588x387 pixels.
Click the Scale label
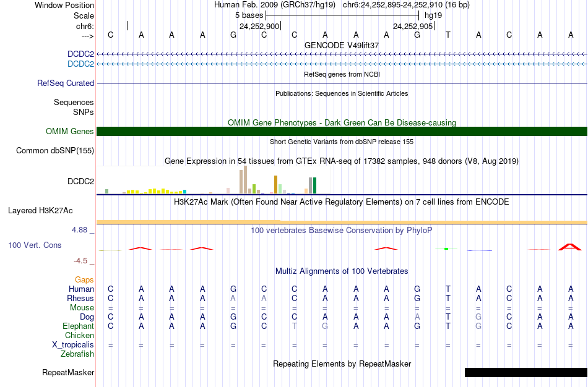click(84, 15)
